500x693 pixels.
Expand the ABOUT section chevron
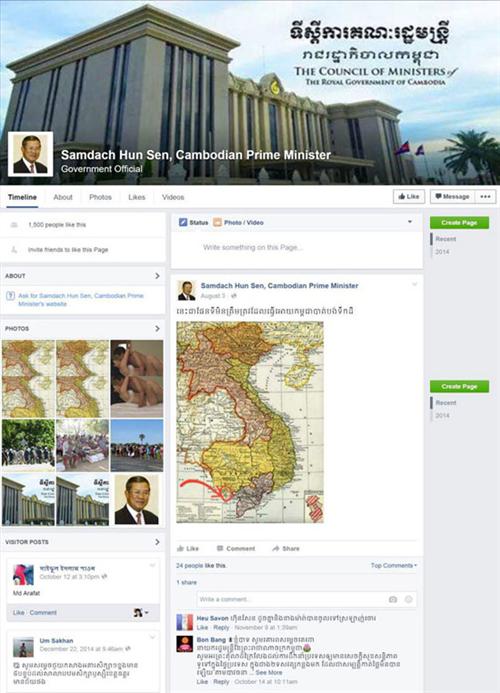pos(157,276)
